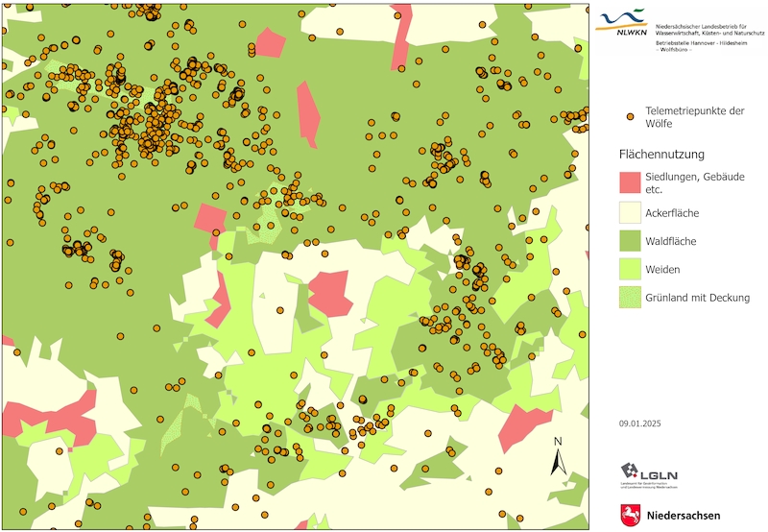Click the Grünland mit Deckung label

coord(697,298)
